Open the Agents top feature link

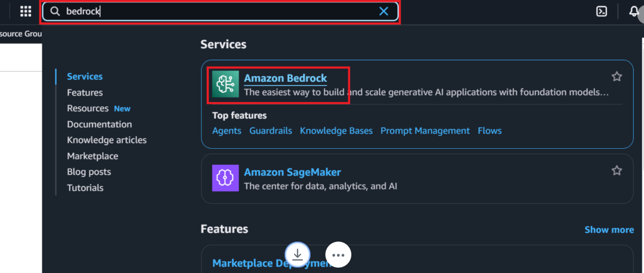(227, 131)
